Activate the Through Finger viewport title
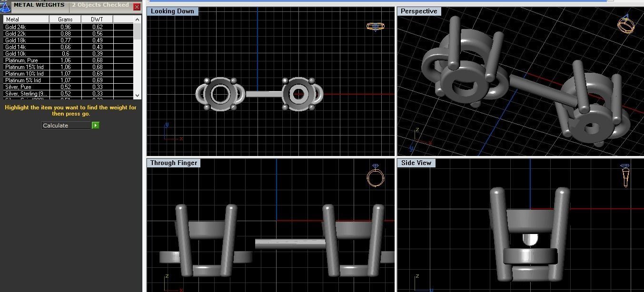644x292 pixels. [174, 163]
